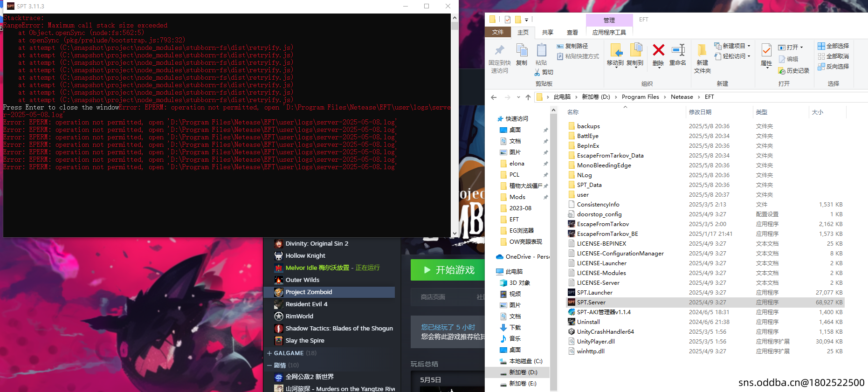Select the EscapeFromTarkov application icon

coord(572,224)
